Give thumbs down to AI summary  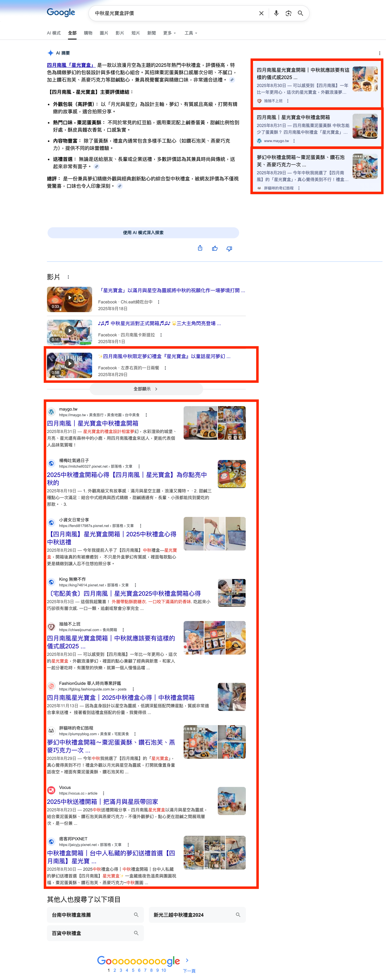point(229,248)
